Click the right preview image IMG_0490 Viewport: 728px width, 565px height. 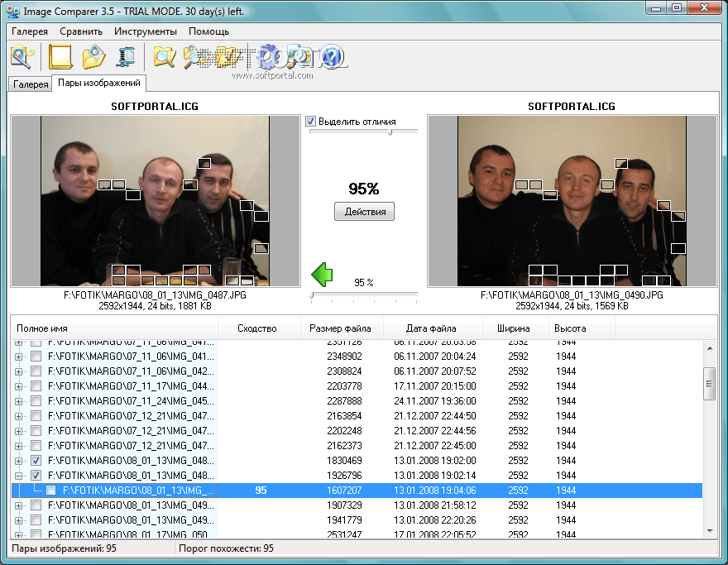pos(572,201)
